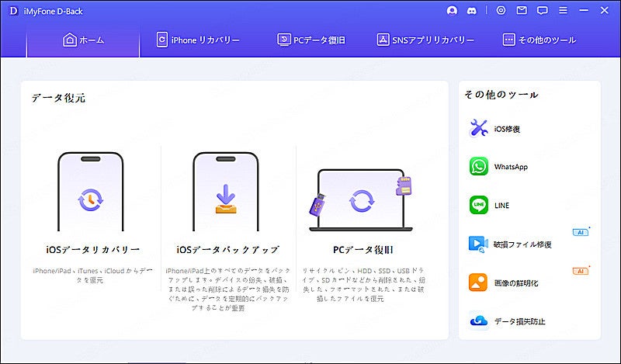This screenshot has width=621, height=364.
Task: Click the description under iOSデータリカバリー
Action: click(92, 276)
